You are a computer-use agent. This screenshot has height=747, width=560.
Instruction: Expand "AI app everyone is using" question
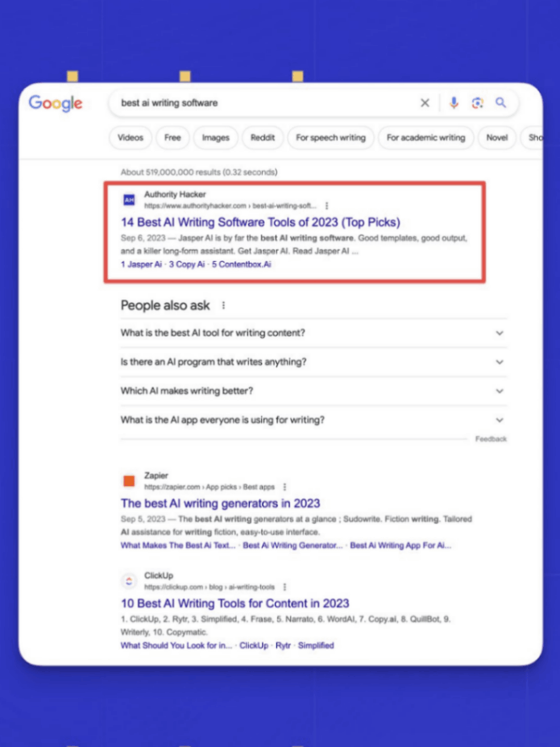tap(500, 420)
